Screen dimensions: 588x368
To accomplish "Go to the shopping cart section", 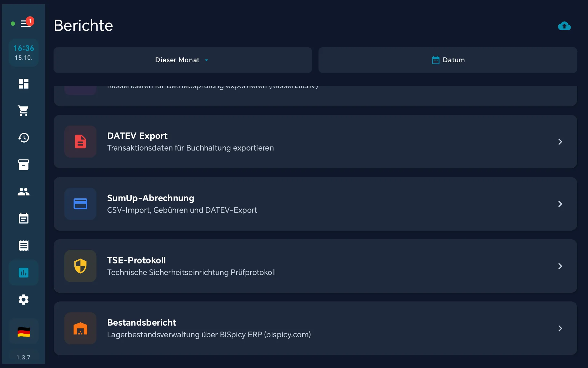I will point(24,111).
